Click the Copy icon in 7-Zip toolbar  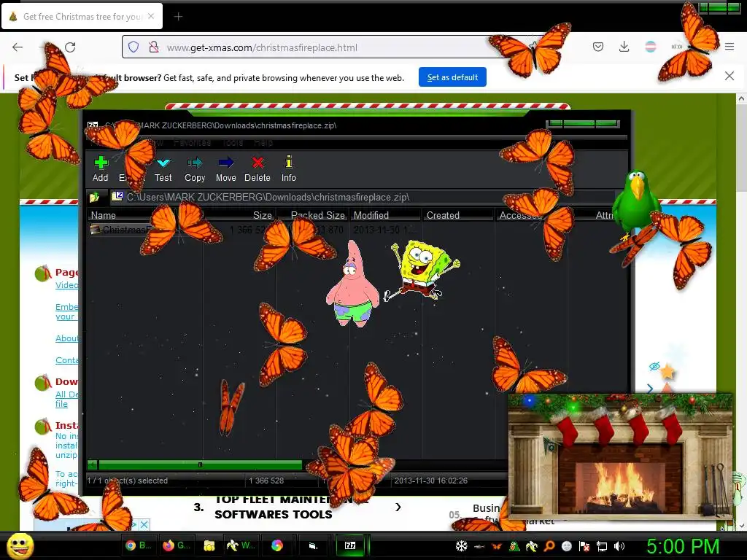[194, 163]
